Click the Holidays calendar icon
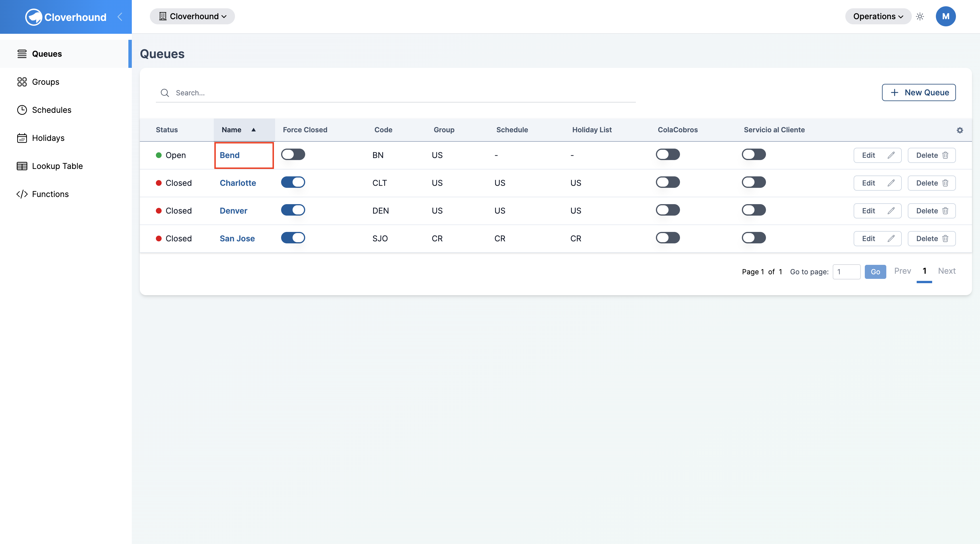The image size is (980, 544). click(x=22, y=138)
